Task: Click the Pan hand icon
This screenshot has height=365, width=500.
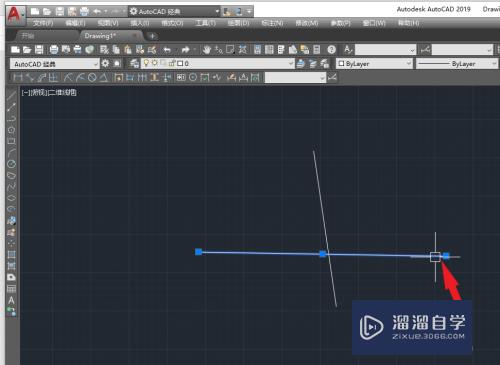Action: pos(207,50)
